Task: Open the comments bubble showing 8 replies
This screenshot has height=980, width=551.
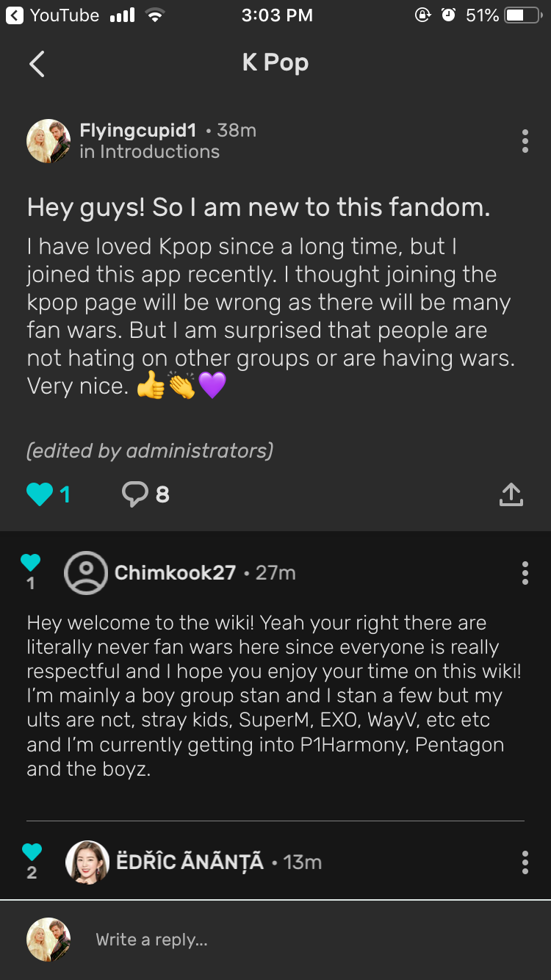Action: (135, 494)
